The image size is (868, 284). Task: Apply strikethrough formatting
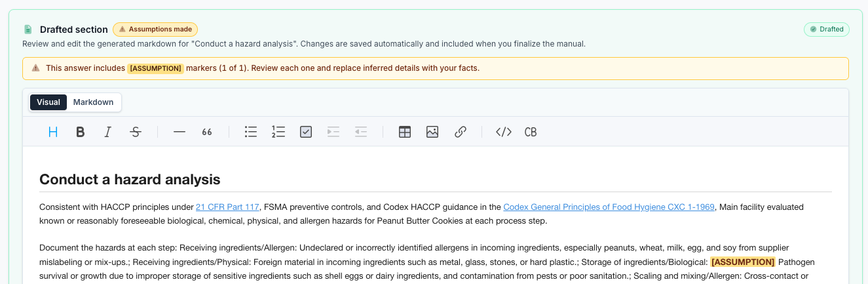coord(136,132)
